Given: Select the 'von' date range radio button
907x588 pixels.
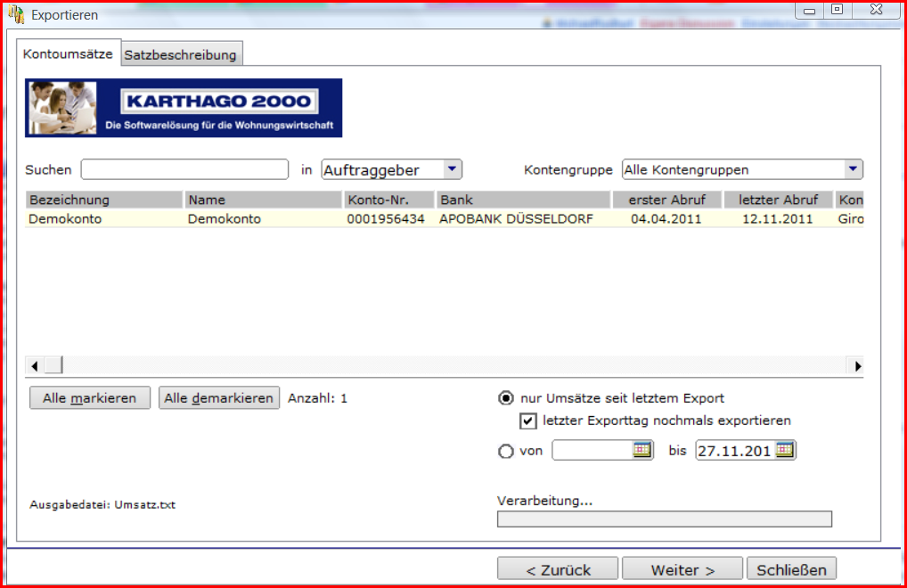Looking at the screenshot, I should coord(505,451).
